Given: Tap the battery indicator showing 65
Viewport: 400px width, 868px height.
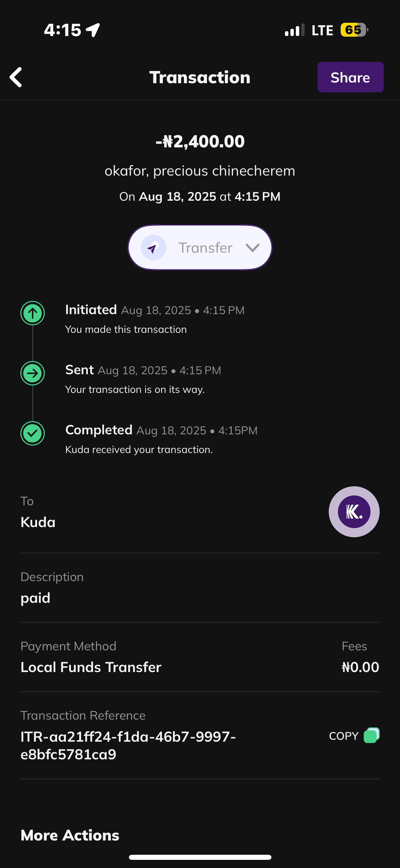Looking at the screenshot, I should [x=354, y=30].
